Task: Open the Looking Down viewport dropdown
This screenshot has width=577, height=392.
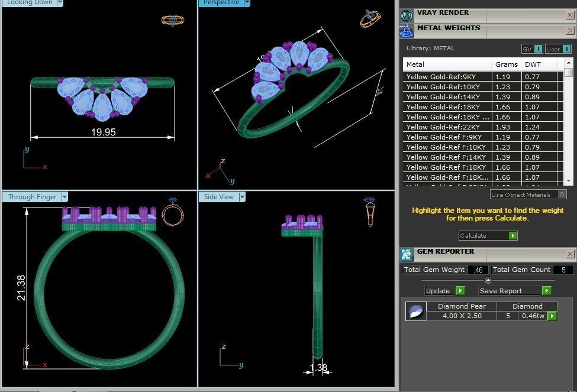Action: (x=61, y=3)
